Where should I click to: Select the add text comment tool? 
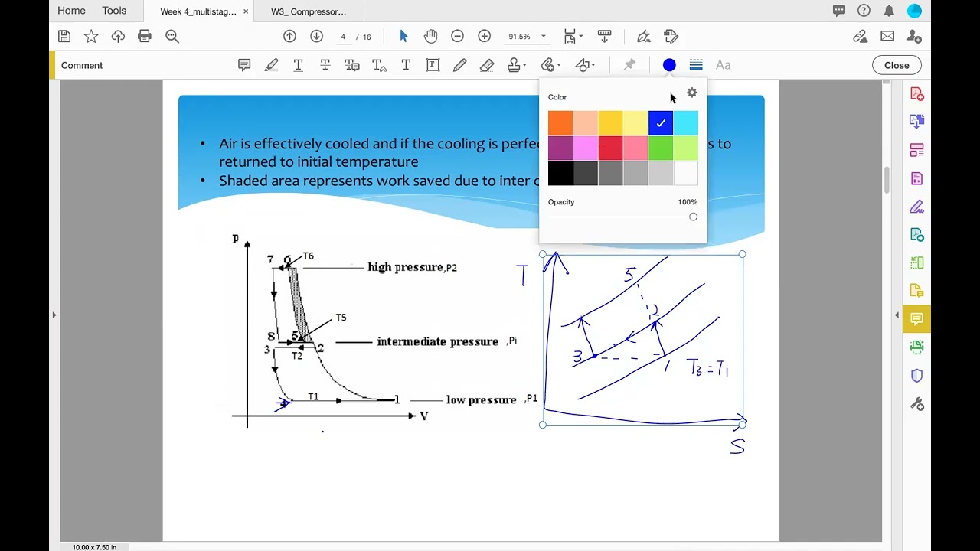pos(406,65)
